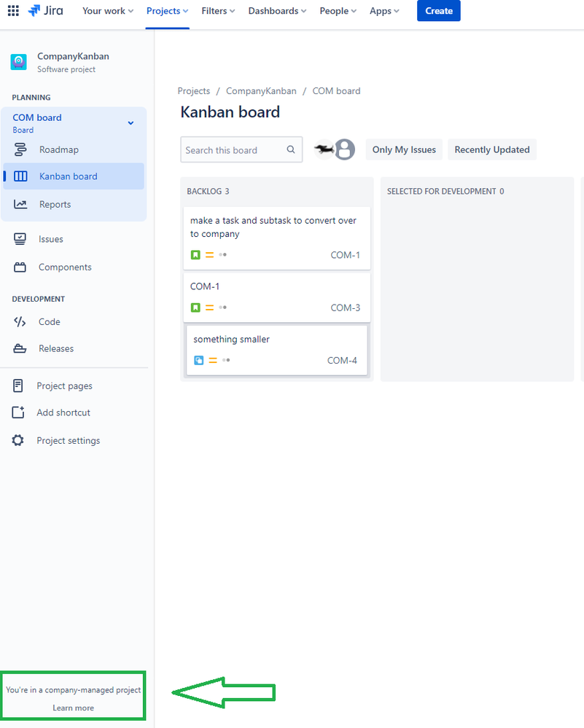
Task: Click medium priority icon on COM-4 card
Action: point(213,360)
